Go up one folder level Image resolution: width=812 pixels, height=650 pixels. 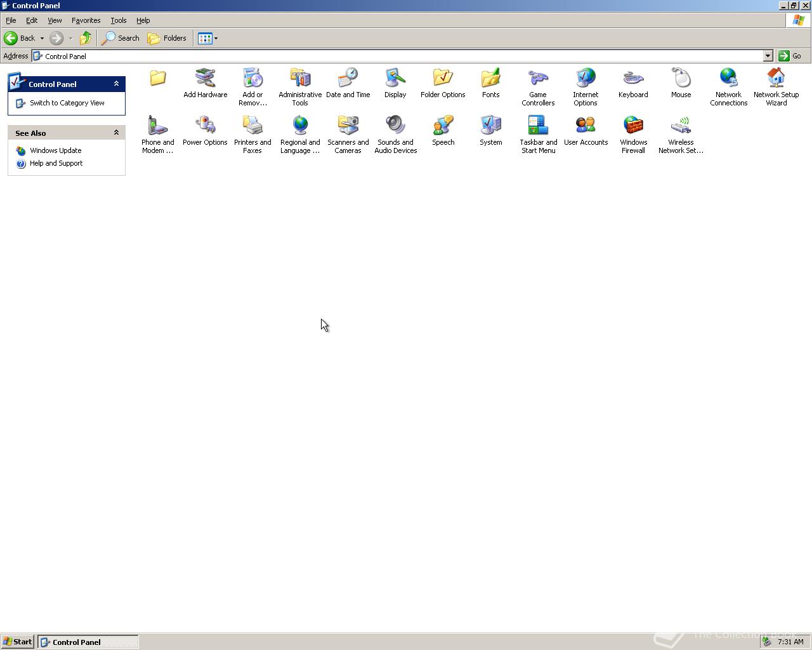click(x=86, y=38)
